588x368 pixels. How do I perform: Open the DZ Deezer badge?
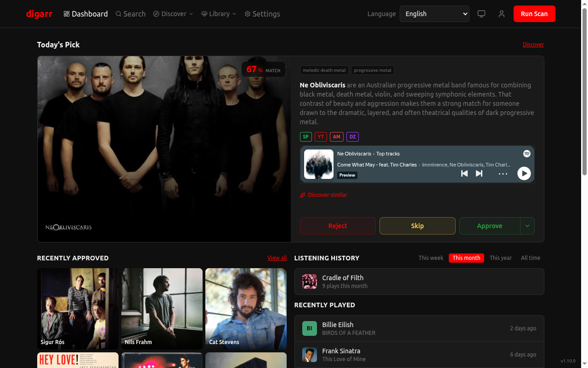click(352, 137)
